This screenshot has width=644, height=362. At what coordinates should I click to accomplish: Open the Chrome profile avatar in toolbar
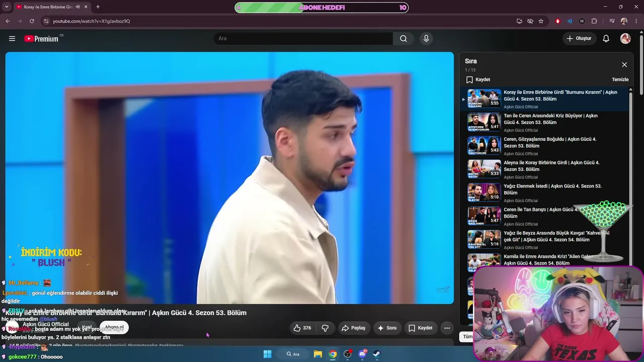(x=624, y=21)
